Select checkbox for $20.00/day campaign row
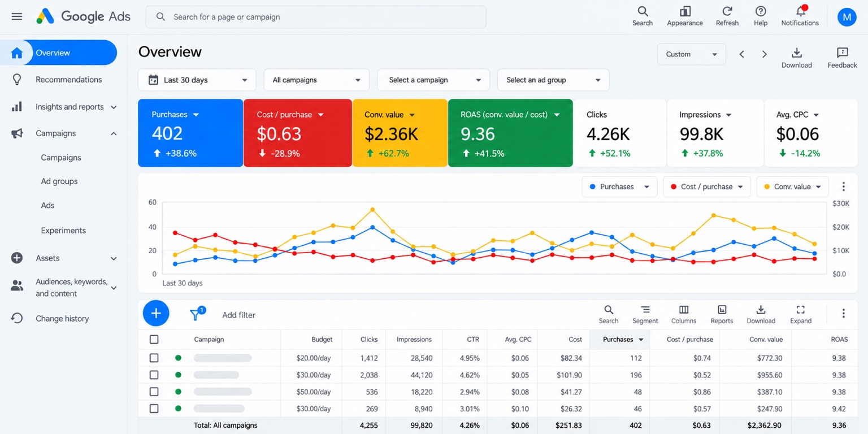 (x=154, y=358)
